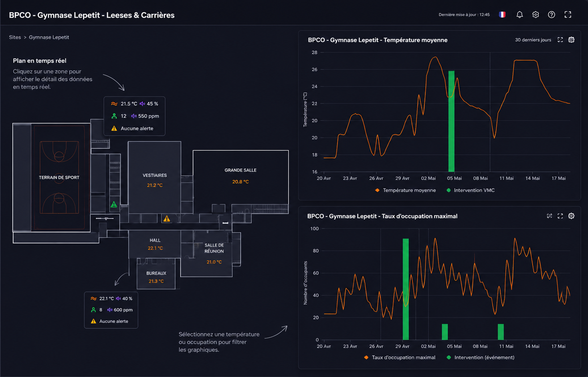Click Gymnase Lepetit breadcrumb
This screenshot has height=377, width=588.
(49, 37)
